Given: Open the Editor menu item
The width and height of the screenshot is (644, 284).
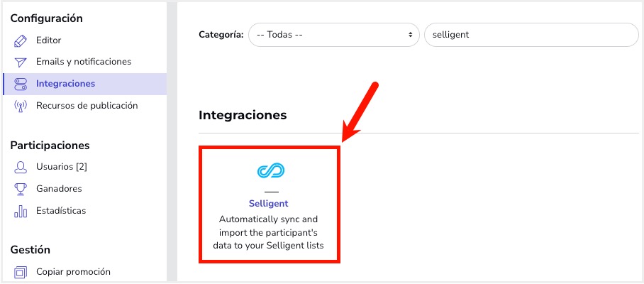Looking at the screenshot, I should 49,40.
